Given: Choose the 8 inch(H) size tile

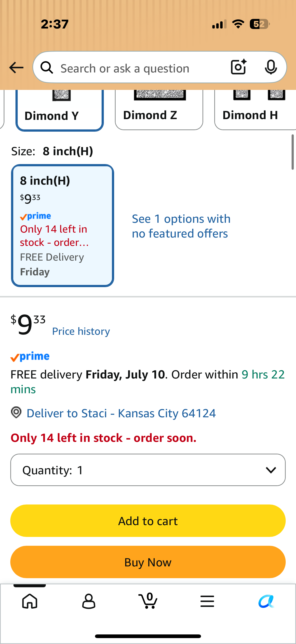Looking at the screenshot, I should click(62, 225).
